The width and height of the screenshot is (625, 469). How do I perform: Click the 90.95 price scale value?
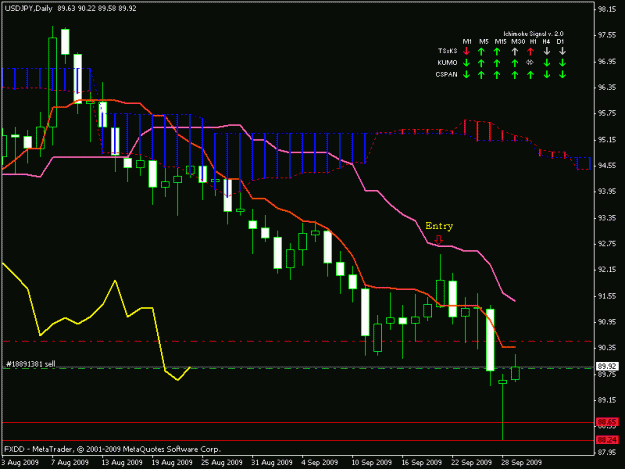point(607,322)
